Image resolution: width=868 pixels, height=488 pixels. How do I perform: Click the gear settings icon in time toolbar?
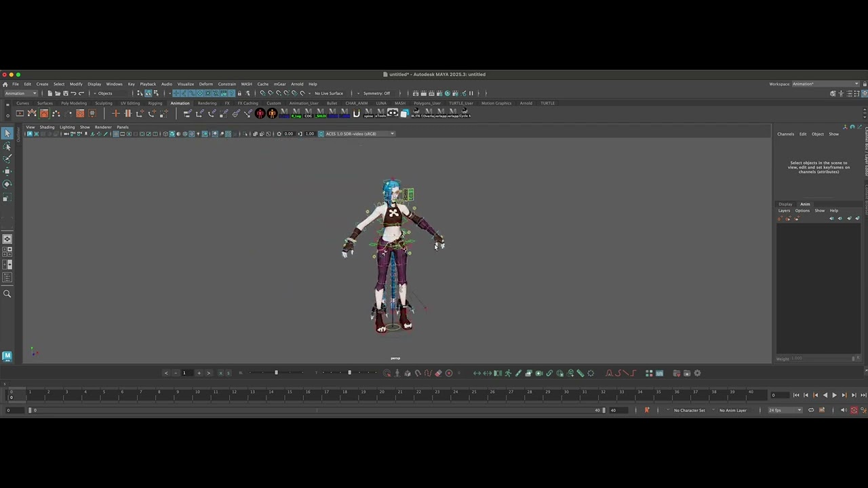697,373
